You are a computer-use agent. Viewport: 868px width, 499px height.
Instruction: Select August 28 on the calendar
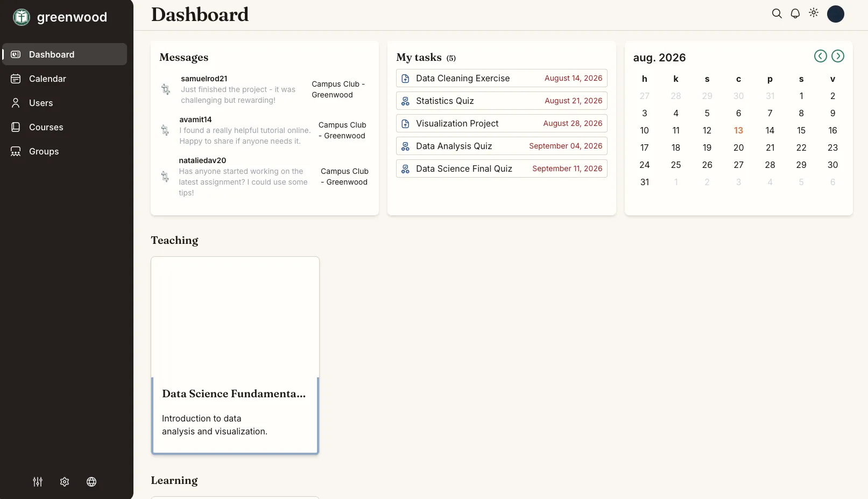pos(770,165)
